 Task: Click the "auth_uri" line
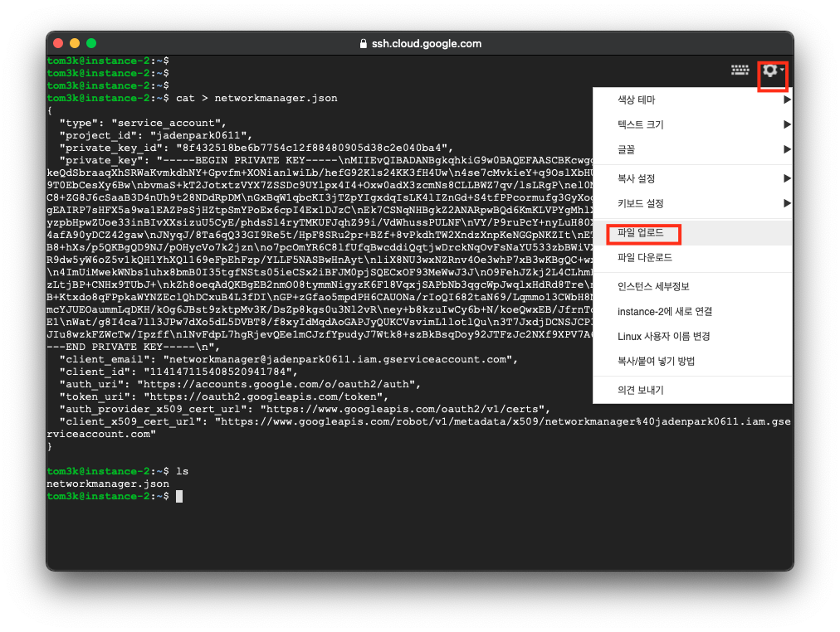pyautogui.click(x=240, y=384)
